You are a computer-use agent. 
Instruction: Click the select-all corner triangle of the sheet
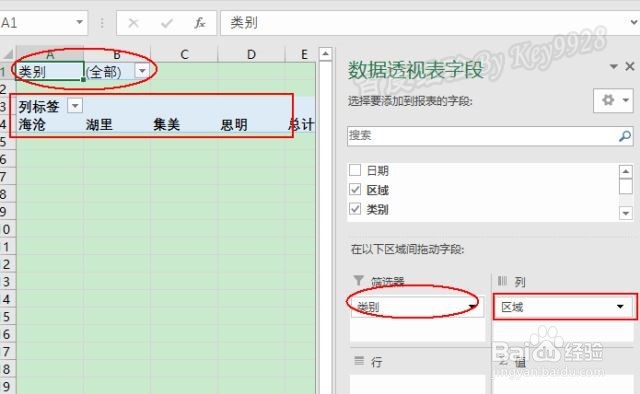8,54
